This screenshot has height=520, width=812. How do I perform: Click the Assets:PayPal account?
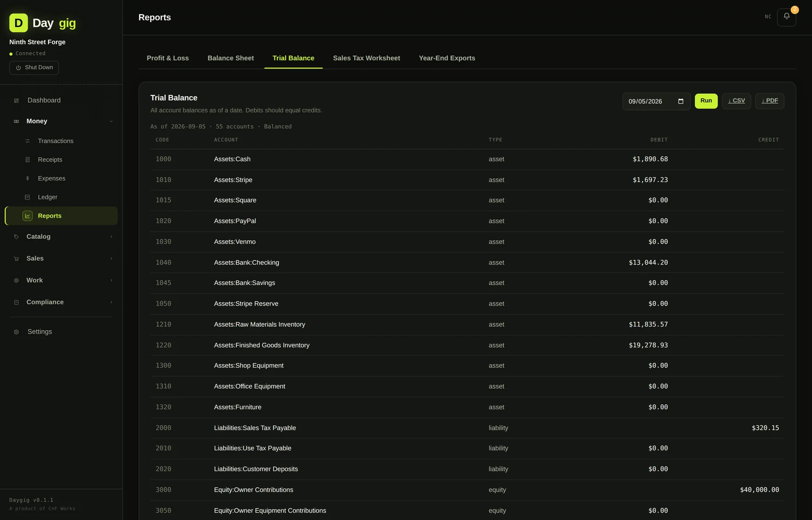pos(235,221)
